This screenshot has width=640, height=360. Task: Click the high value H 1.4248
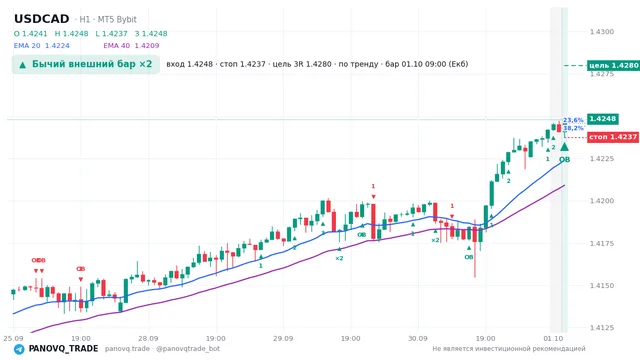[71, 34]
